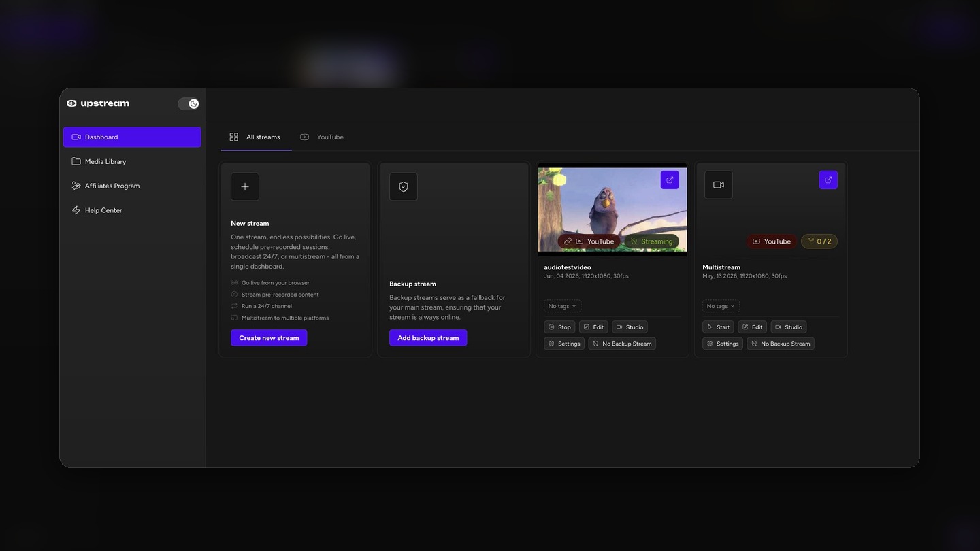Switch to the YouTube tab
This screenshot has width=980, height=551.
322,137
